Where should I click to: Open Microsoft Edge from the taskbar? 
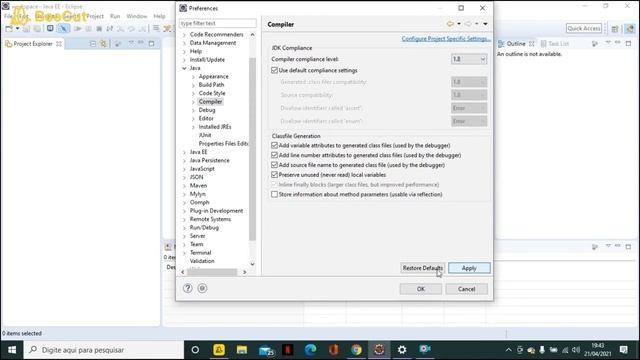point(311,350)
